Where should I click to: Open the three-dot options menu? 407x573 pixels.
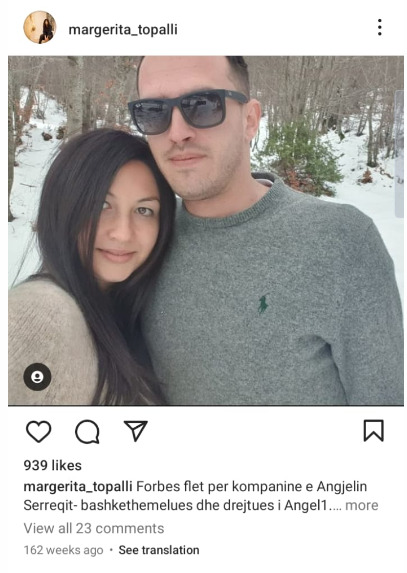(380, 27)
